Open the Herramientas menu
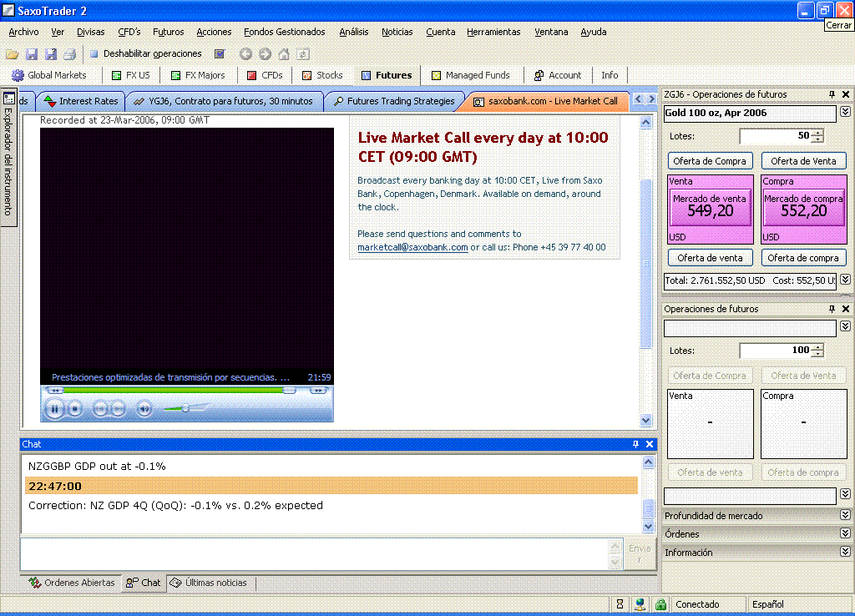Image resolution: width=855 pixels, height=616 pixels. [493, 32]
